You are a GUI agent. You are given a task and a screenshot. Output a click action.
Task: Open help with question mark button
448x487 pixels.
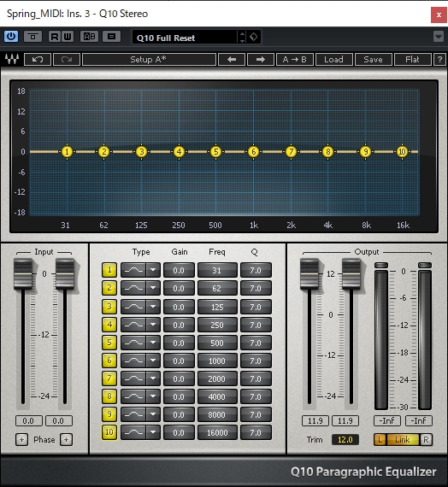[x=439, y=59]
